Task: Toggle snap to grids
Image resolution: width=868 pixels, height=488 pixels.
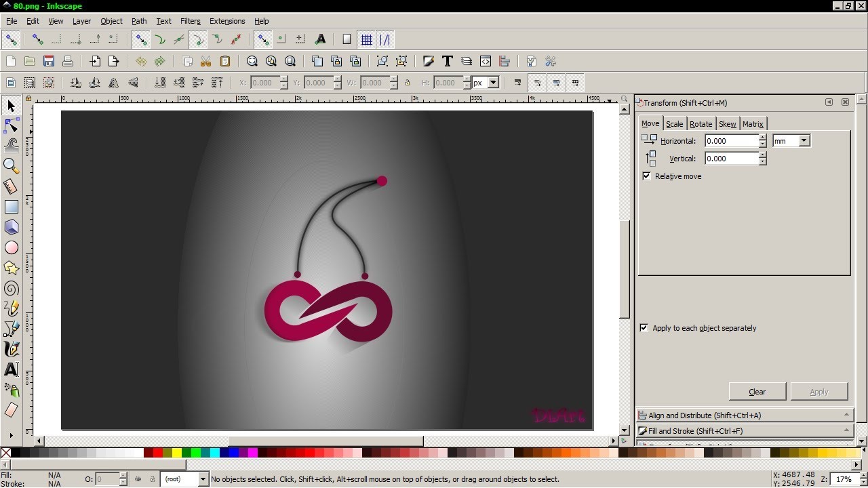Action: (x=367, y=39)
